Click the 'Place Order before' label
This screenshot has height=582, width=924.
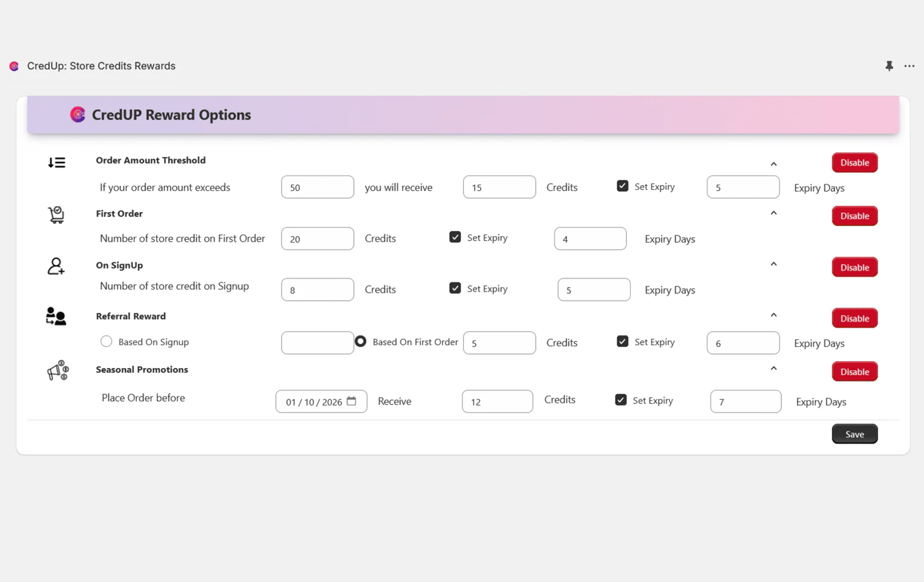pos(144,398)
